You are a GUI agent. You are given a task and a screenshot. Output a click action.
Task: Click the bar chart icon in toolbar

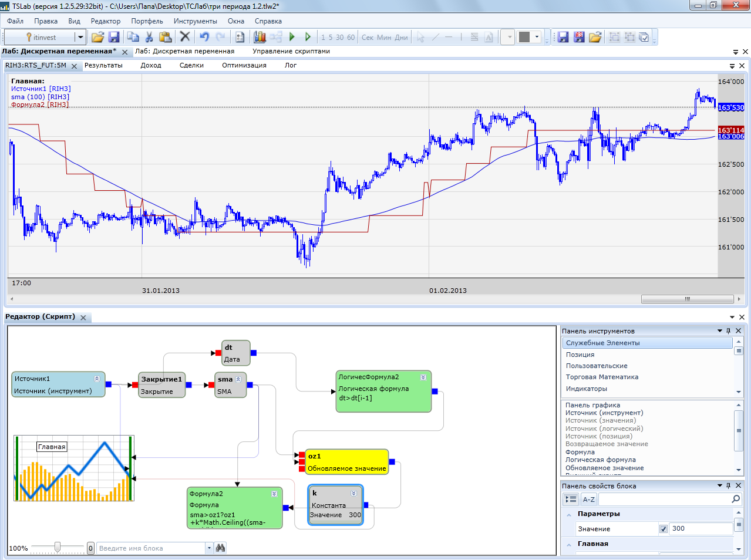point(260,37)
